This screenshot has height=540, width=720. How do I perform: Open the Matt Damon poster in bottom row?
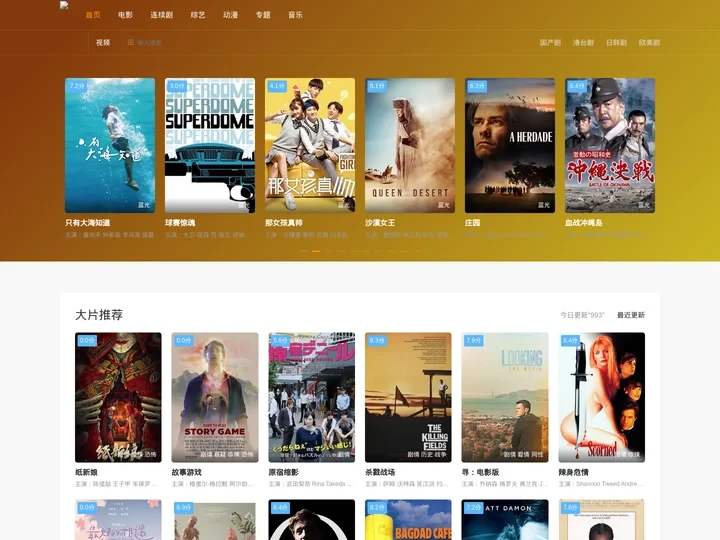(505, 520)
